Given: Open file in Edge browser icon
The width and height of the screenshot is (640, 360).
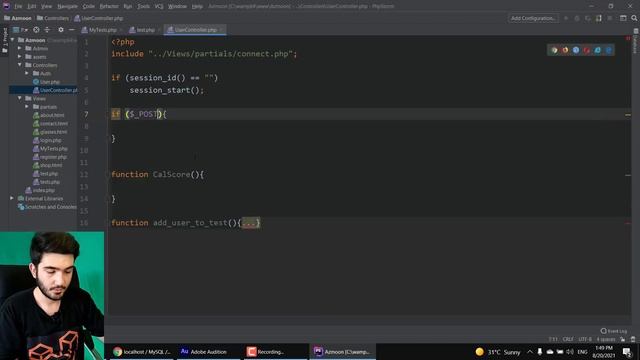Looking at the screenshot, I should [609, 50].
